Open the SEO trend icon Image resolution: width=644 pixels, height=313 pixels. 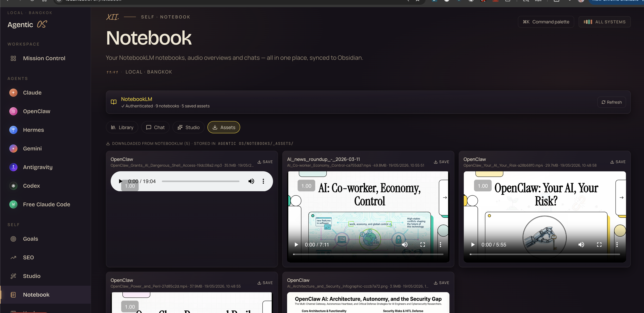pos(13,258)
